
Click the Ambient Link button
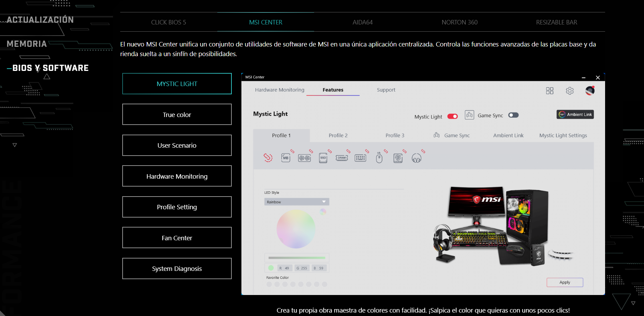[x=575, y=115]
